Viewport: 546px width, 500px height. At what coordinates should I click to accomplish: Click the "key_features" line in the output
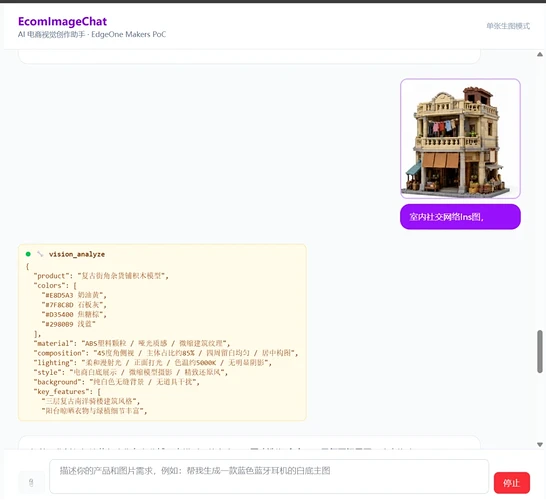point(67,392)
